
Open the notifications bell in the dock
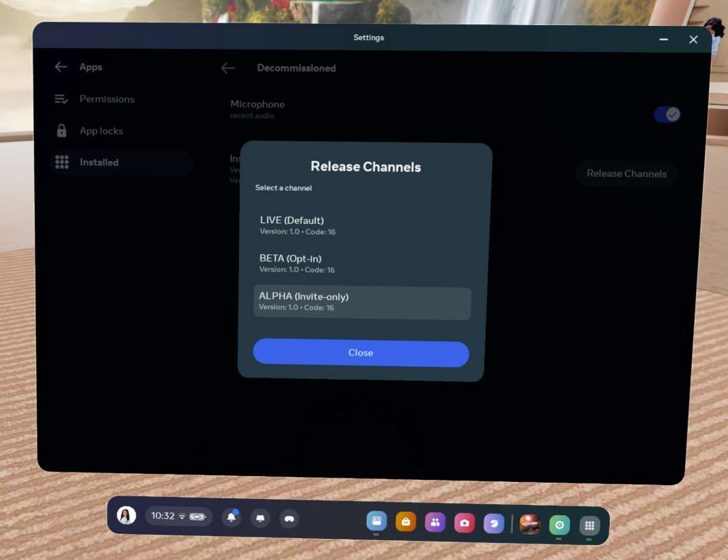tap(232, 517)
